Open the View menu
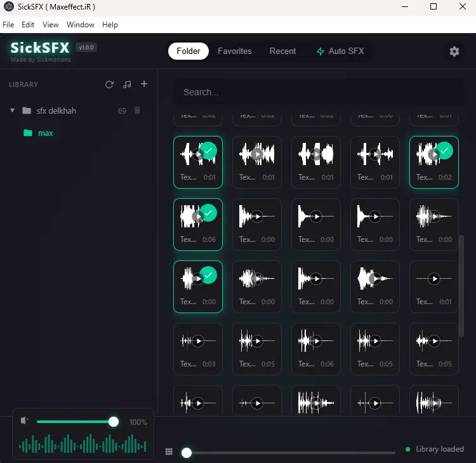 (50, 25)
